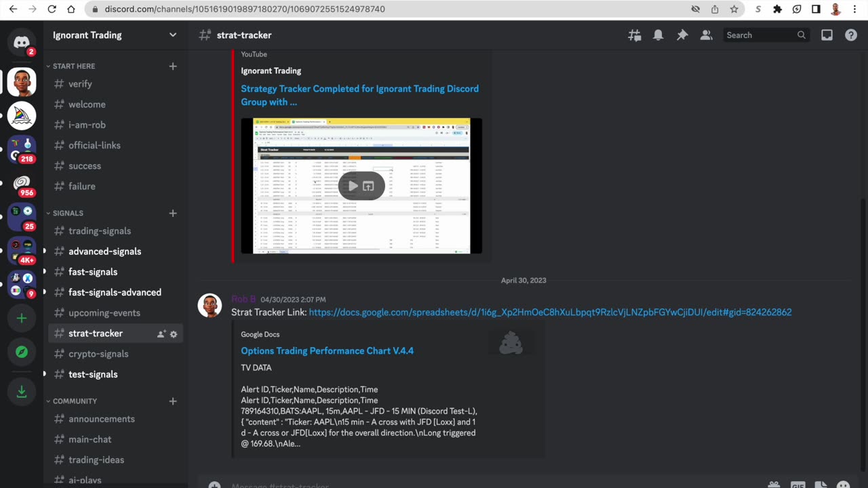
Task: Open the upcoming-events channel
Action: point(115,313)
